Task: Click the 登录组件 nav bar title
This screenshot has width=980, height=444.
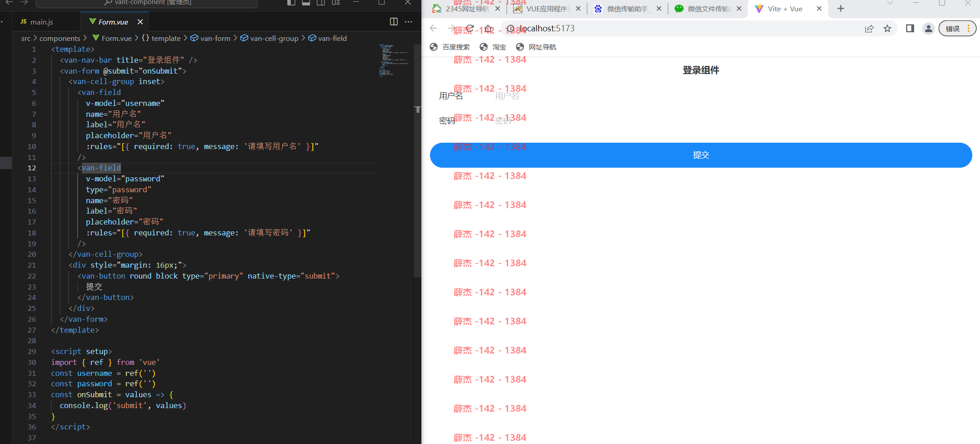Action: [701, 70]
